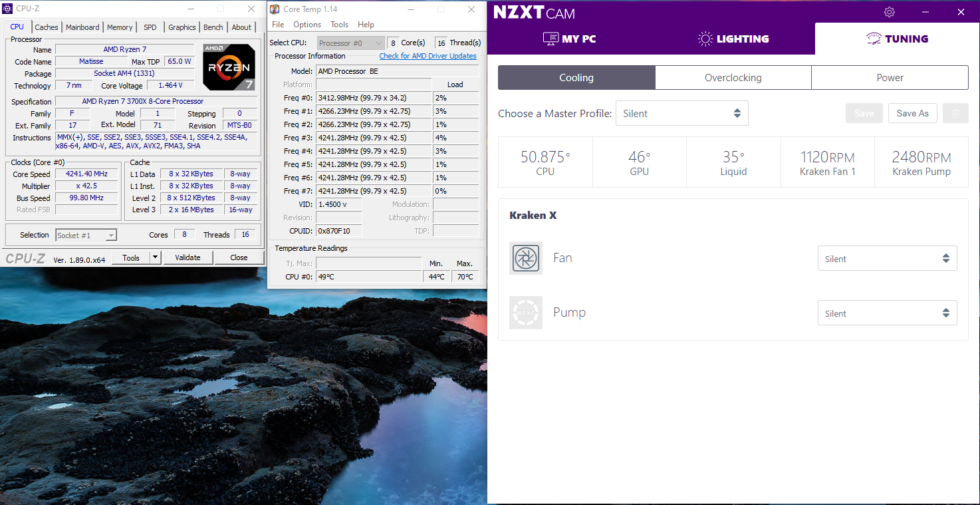Click Core Temp Freq #1 load 3%
The image size is (980, 505).
click(x=455, y=111)
